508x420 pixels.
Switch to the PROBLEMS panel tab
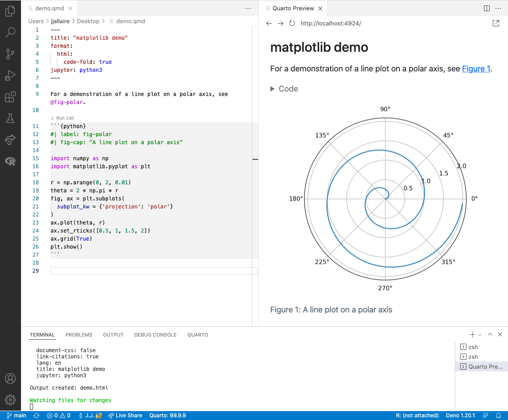(79, 335)
